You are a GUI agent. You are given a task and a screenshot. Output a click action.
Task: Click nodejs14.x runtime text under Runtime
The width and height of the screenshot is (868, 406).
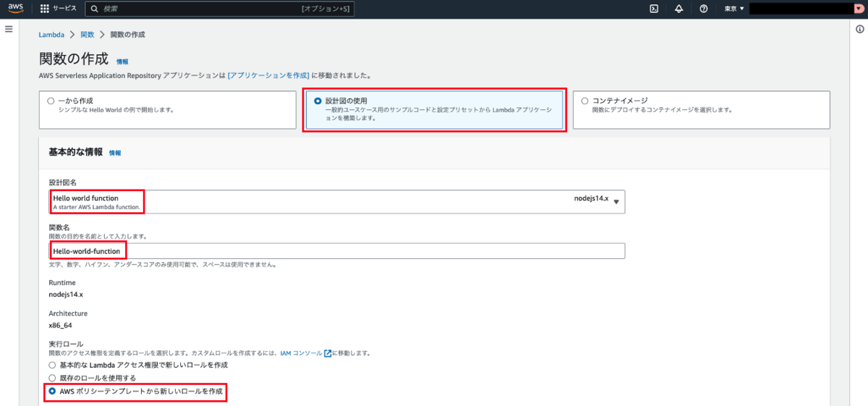tap(65, 295)
